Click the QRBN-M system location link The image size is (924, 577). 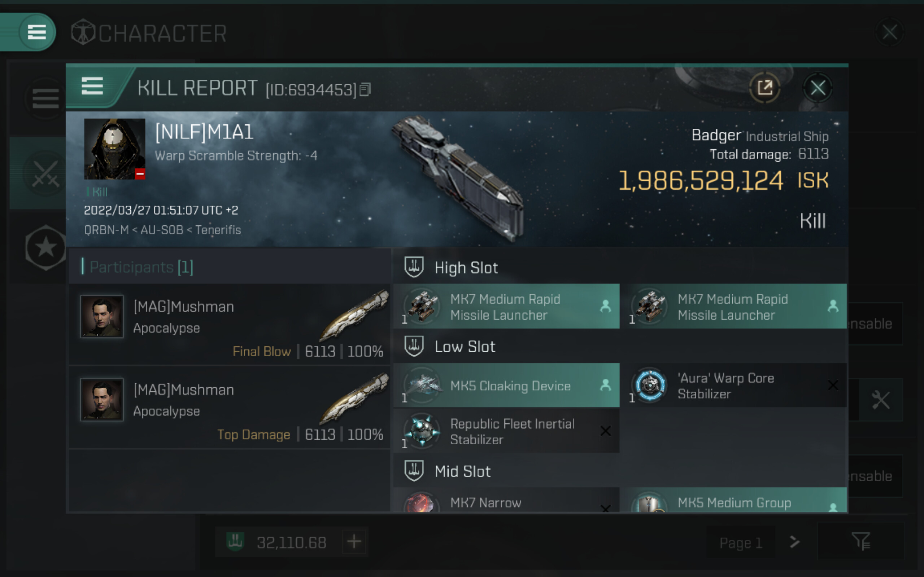[106, 230]
